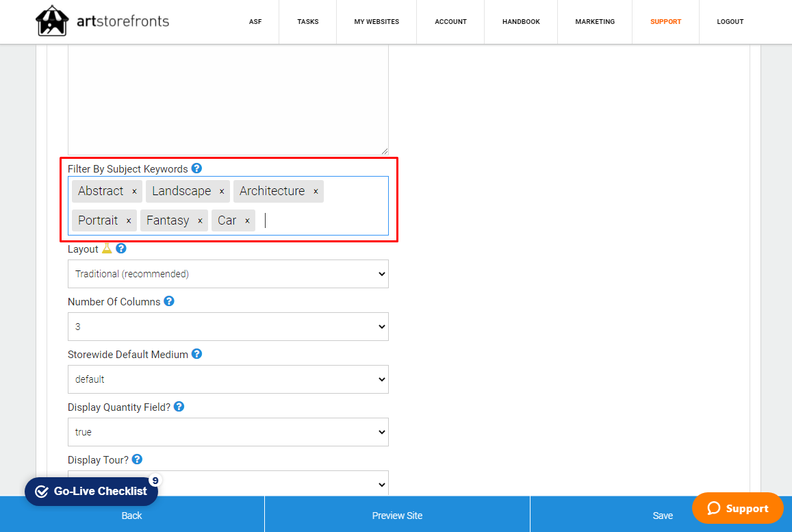792x532 pixels.
Task: Expand the Number Of Columns dropdown
Action: pyautogui.click(x=228, y=327)
